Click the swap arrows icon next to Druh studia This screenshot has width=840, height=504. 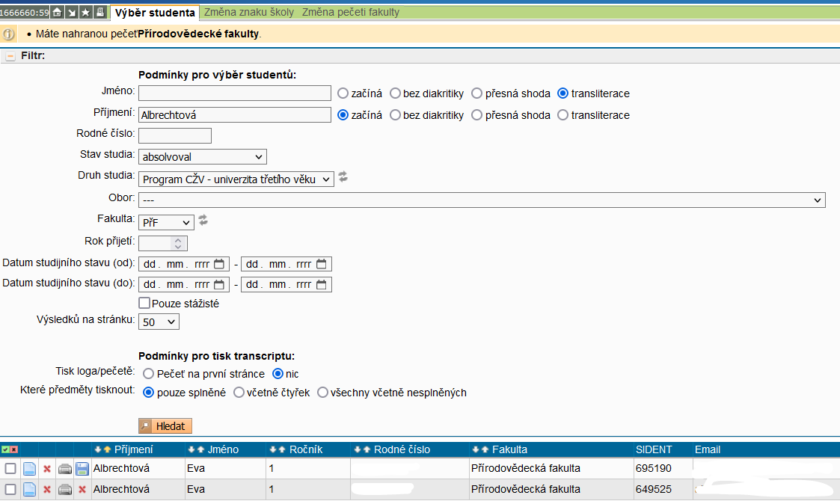coord(343,176)
